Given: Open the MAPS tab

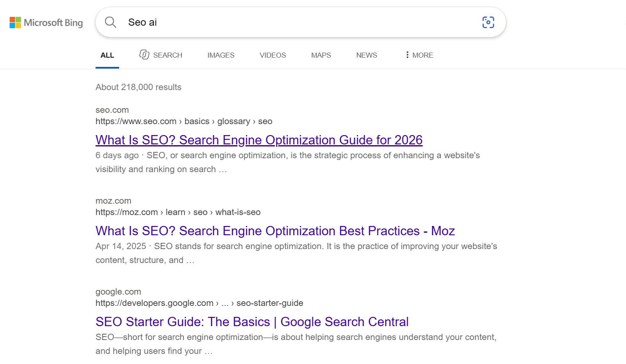Looking at the screenshot, I should pyautogui.click(x=321, y=55).
